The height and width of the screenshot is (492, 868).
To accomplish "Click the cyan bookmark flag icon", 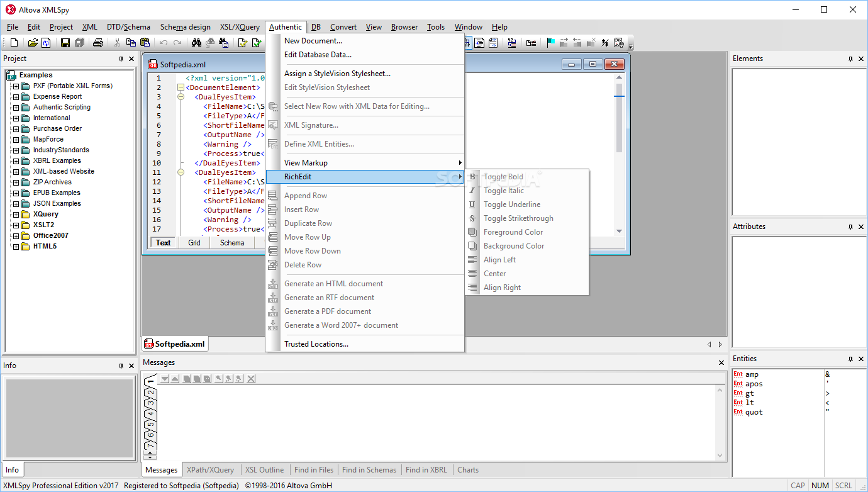I will pos(550,43).
